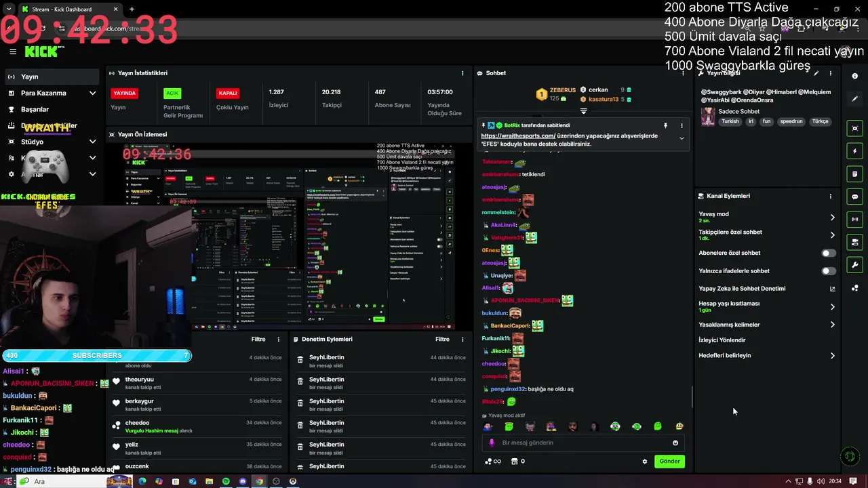Open Takipçilere özel sohbet settings chevron
The image size is (868, 488).
(833, 235)
